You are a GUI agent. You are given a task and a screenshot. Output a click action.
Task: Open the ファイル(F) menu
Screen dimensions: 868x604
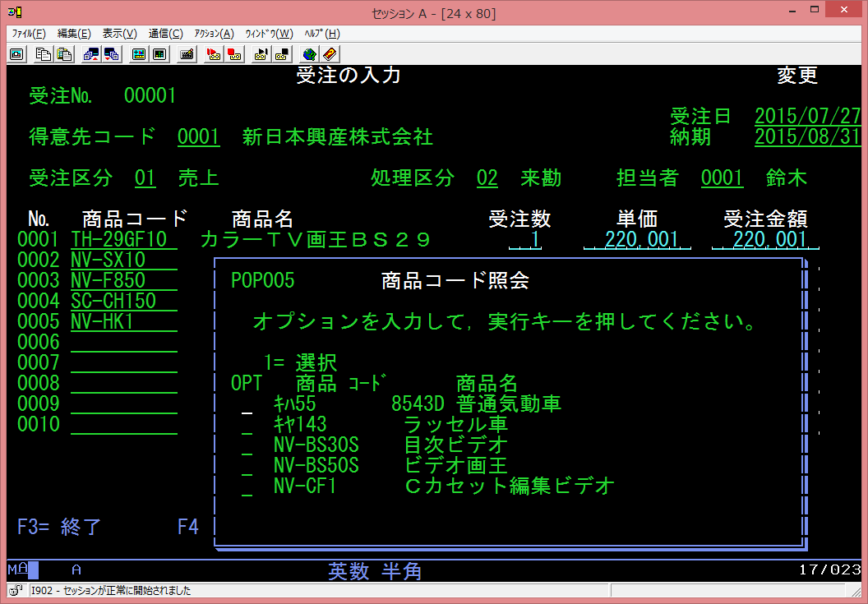(x=29, y=34)
